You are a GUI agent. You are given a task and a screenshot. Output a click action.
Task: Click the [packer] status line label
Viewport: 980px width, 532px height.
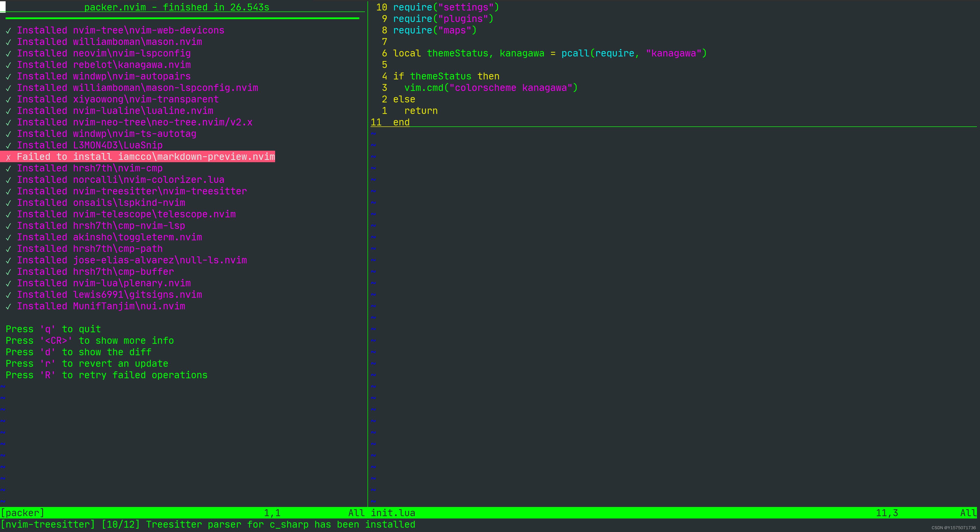tap(22, 513)
